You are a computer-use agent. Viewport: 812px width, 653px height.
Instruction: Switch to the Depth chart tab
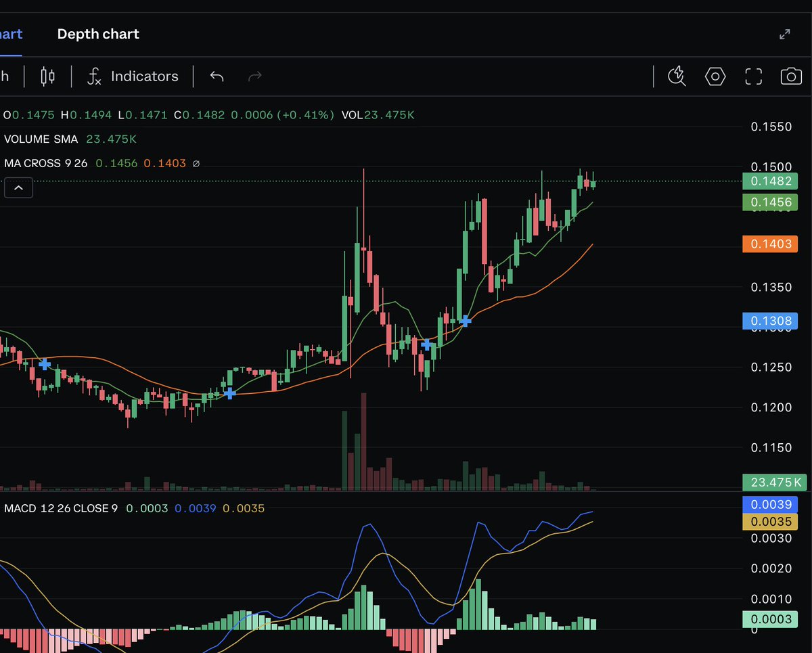click(x=98, y=33)
